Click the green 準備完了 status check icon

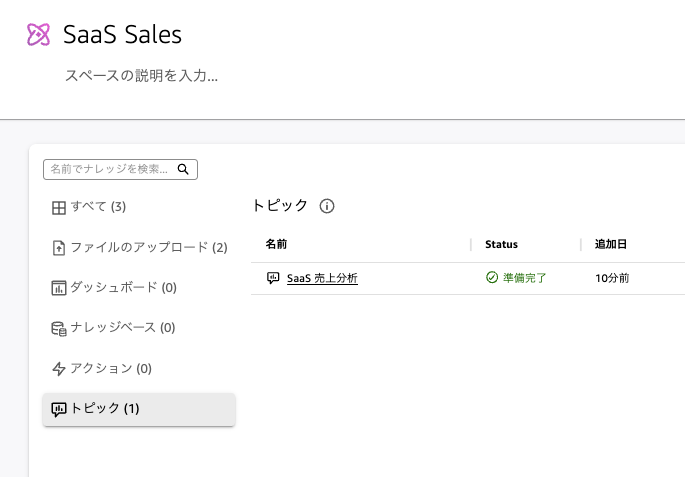(491, 278)
